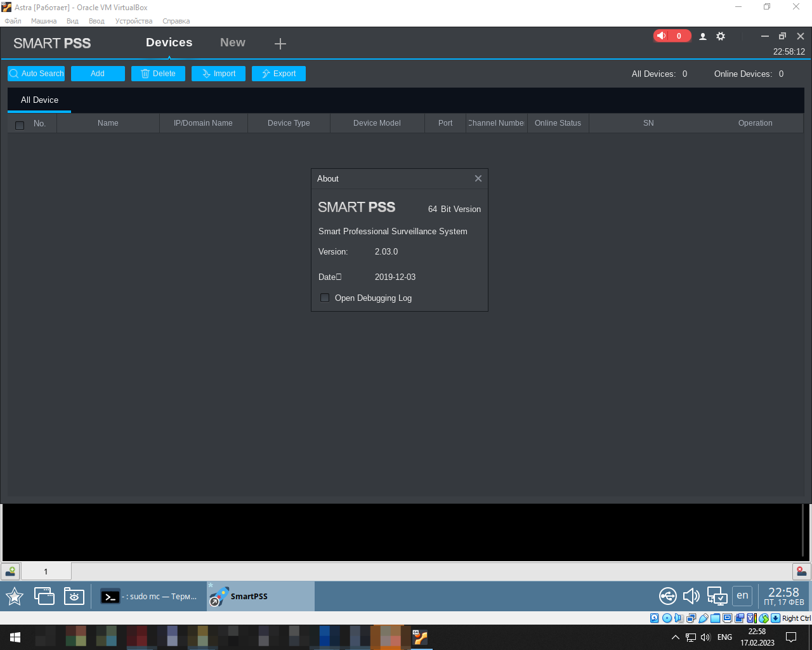Expand Windows hidden tray icons chevron
This screenshot has width=812, height=650.
coord(675,637)
